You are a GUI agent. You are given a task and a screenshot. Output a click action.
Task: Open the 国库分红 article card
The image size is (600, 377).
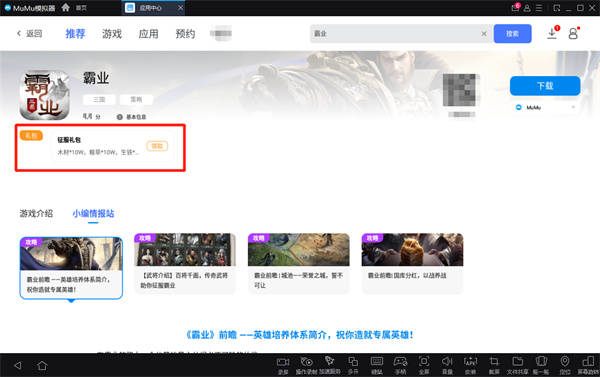coord(412,264)
